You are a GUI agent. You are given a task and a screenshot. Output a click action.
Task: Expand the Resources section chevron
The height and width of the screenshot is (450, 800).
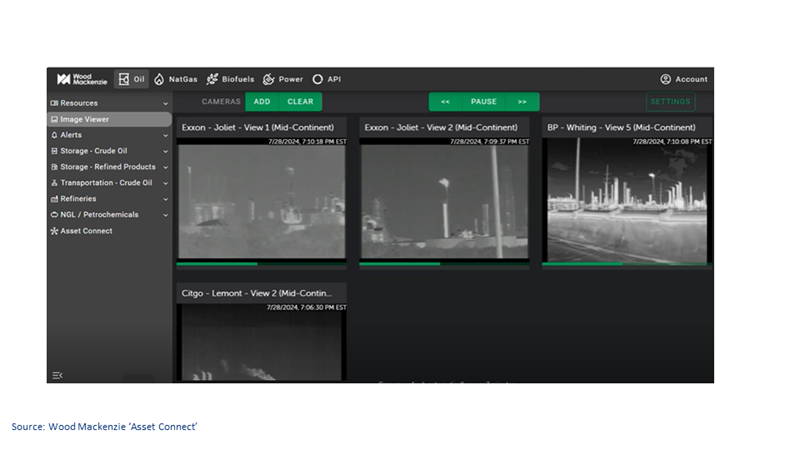pos(166,103)
